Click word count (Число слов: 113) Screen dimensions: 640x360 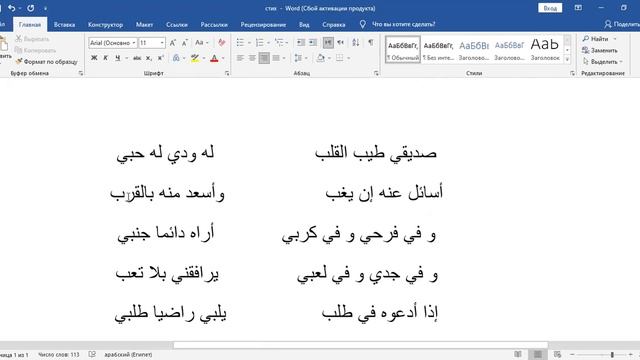(59, 354)
